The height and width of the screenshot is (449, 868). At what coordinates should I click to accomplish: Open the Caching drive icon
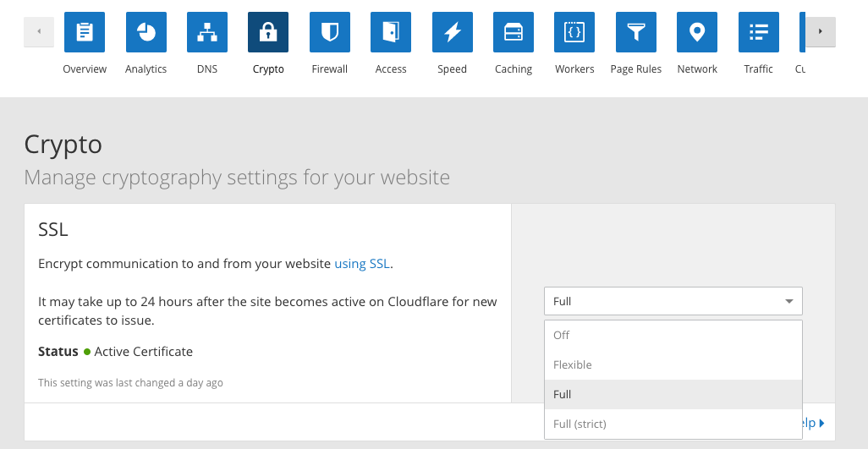(x=514, y=32)
